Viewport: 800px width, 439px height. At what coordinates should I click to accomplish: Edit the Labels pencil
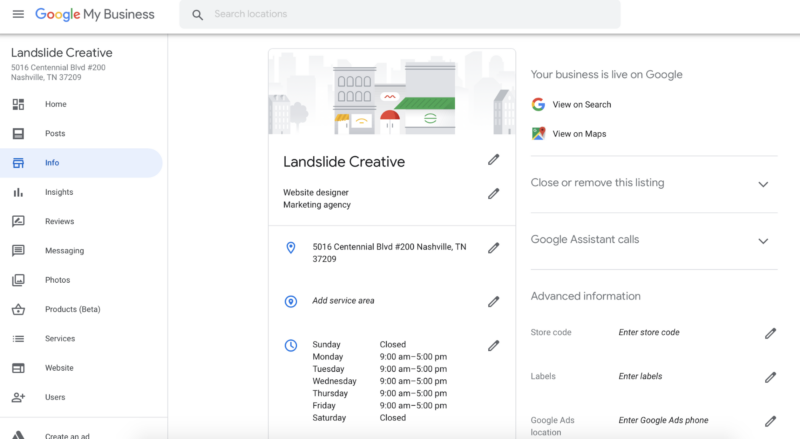(770, 377)
